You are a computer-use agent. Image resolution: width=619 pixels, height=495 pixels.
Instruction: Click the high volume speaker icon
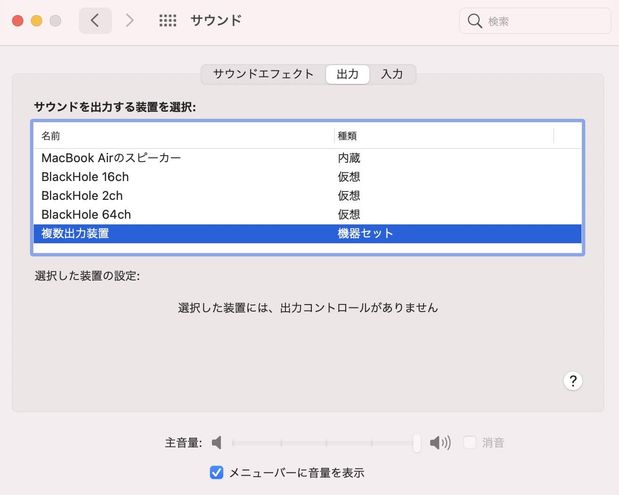(440, 442)
